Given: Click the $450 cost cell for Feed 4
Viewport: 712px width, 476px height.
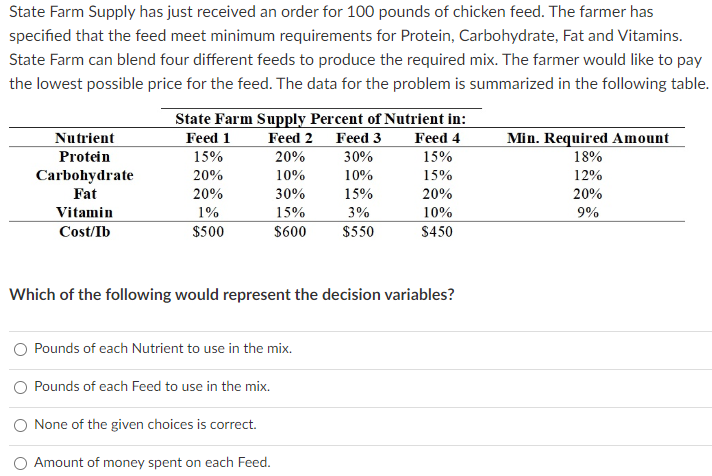Looking at the screenshot, I should pyautogui.click(x=437, y=232).
